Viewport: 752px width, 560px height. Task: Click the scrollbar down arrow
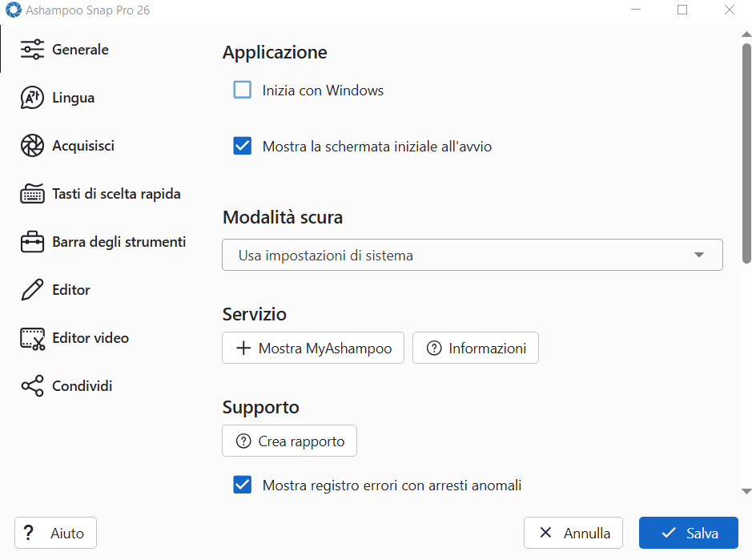[x=746, y=491]
